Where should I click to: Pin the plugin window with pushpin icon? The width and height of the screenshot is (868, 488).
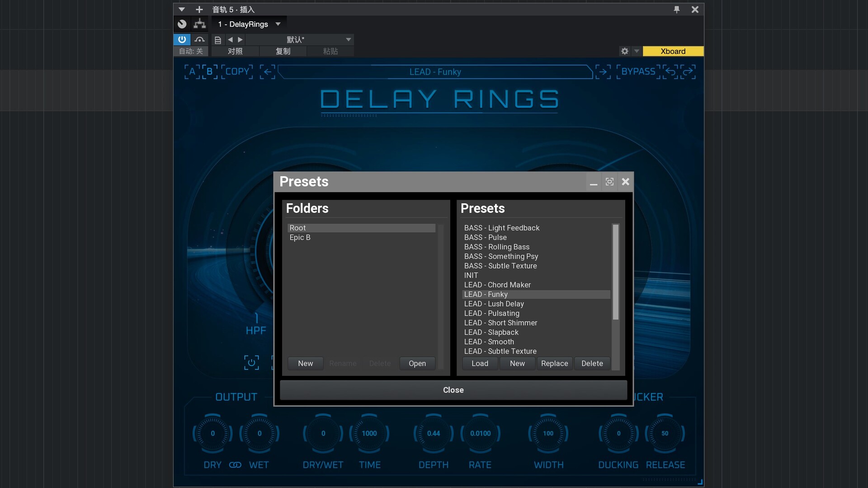pyautogui.click(x=677, y=9)
